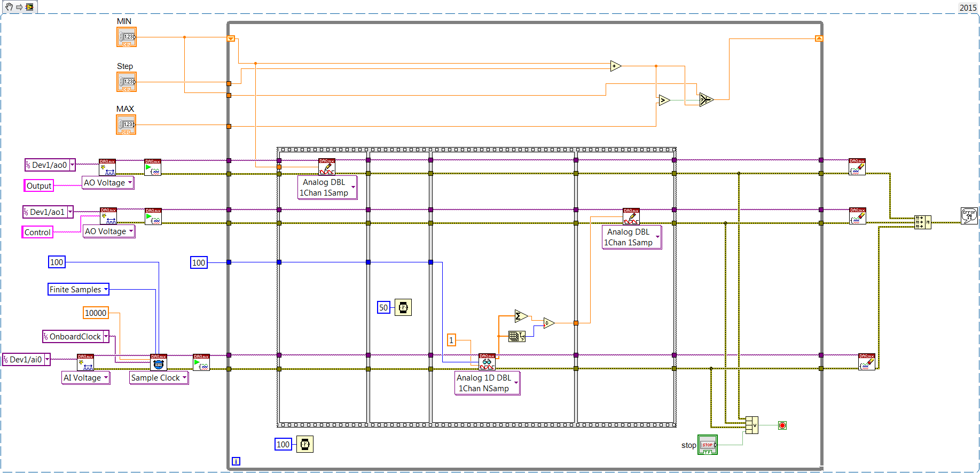Screen dimensions: 980x473
Task: Click the 100 constant beside bottom wait node
Action: tap(283, 444)
